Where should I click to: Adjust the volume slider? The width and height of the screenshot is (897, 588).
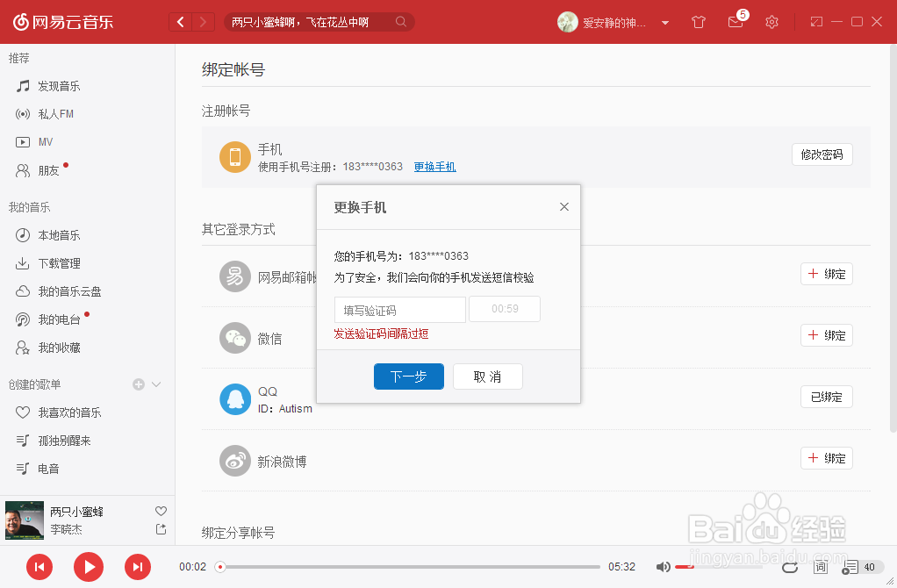pyautogui.click(x=719, y=567)
